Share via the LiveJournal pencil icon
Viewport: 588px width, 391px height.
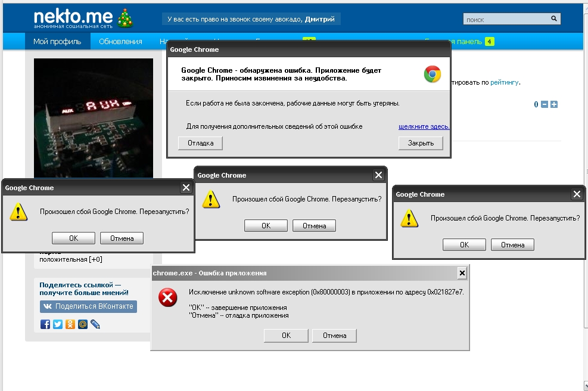point(95,324)
